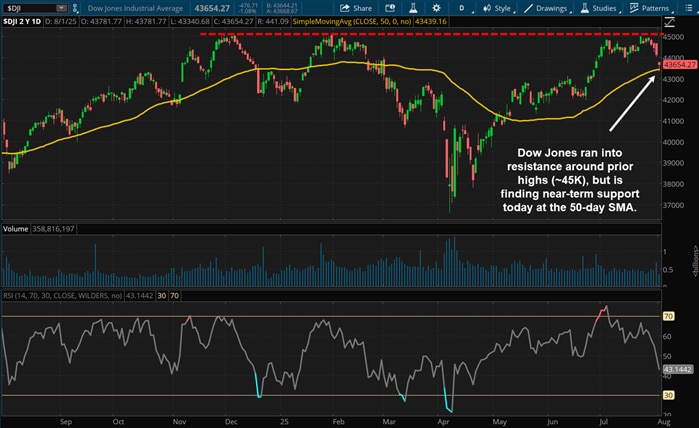
Task: Open the list menu icon at toolbar end
Action: tap(689, 8)
